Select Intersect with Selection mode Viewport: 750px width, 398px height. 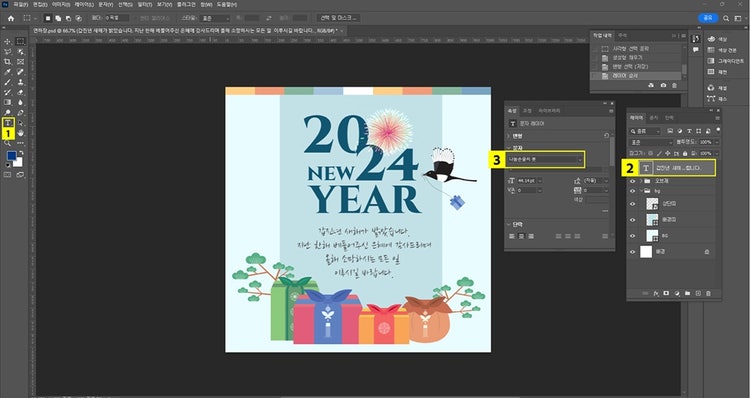[x=78, y=18]
